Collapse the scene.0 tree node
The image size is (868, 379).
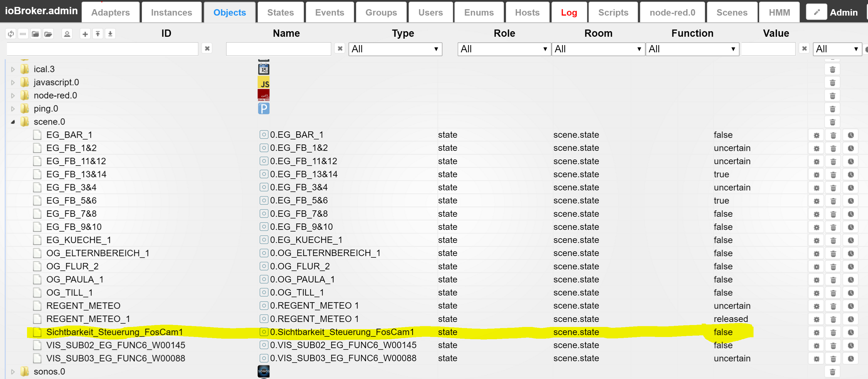[13, 122]
